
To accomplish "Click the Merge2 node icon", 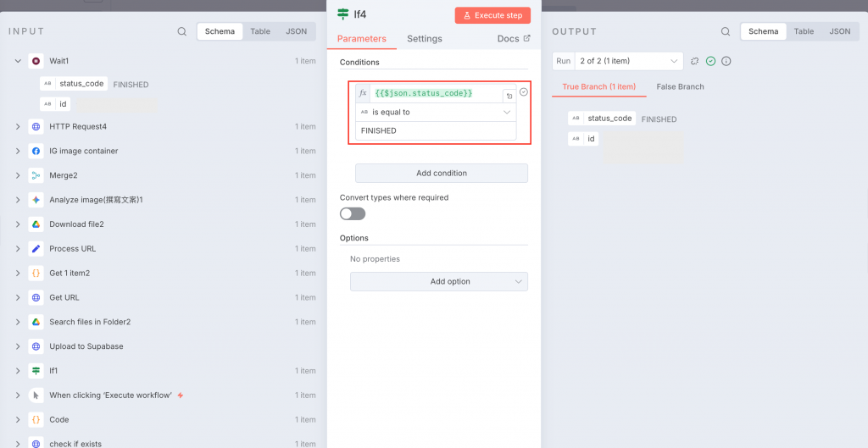I will pyautogui.click(x=36, y=175).
